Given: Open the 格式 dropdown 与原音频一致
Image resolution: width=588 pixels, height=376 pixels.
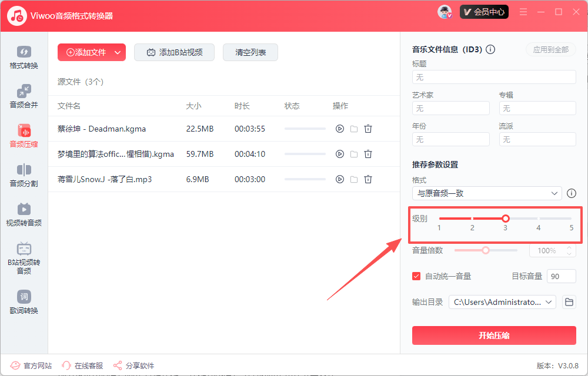Looking at the screenshot, I should [487, 193].
